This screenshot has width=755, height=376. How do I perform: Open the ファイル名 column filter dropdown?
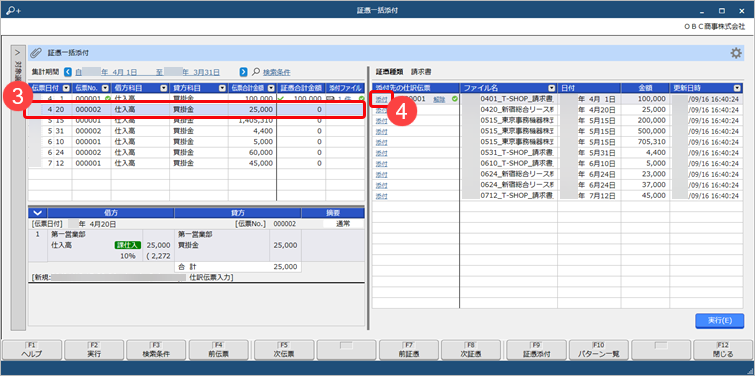click(x=552, y=88)
